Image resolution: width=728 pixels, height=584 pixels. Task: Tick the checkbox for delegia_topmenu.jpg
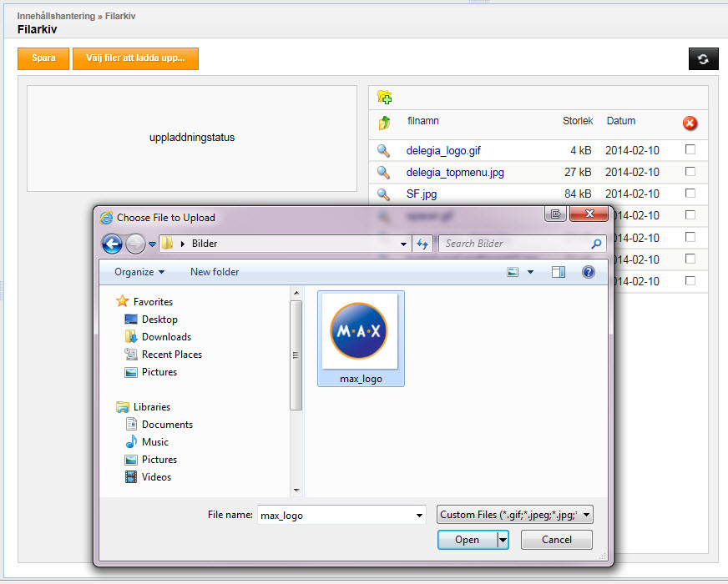click(x=690, y=171)
